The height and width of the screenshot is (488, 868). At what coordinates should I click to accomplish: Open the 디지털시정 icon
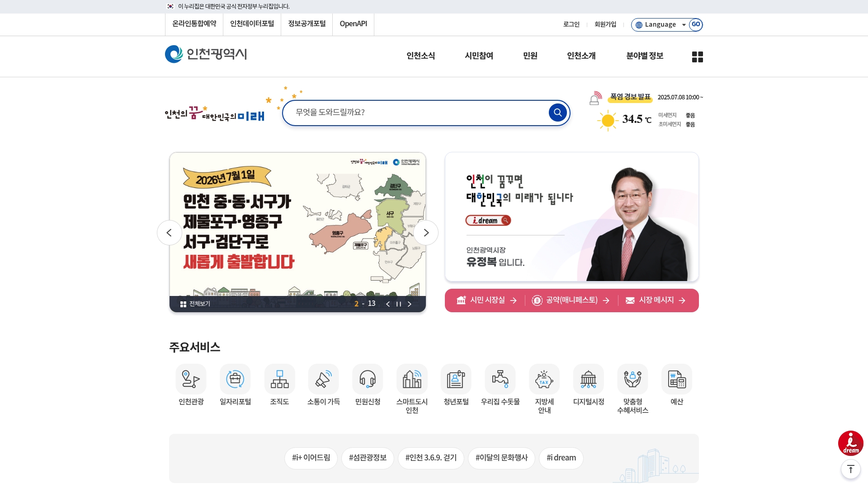point(588,379)
